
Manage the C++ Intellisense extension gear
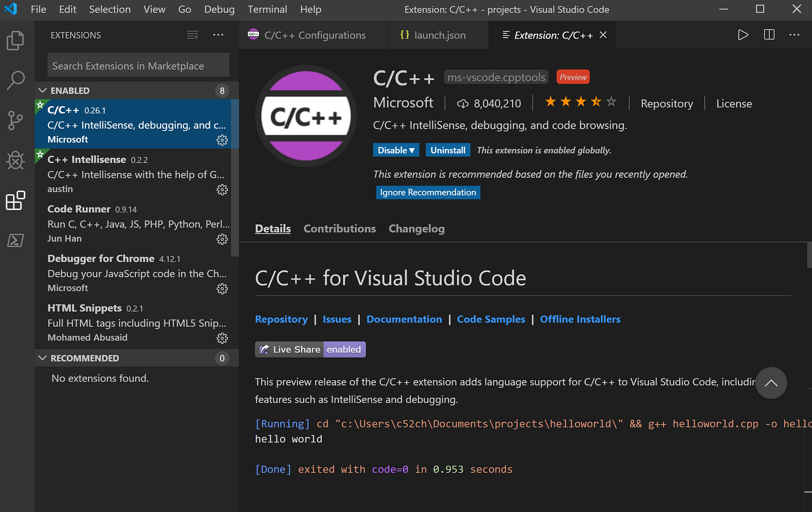click(x=222, y=190)
